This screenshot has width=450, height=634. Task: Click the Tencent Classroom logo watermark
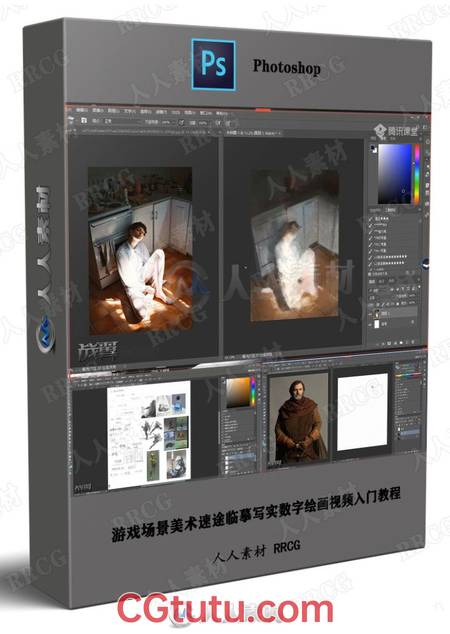[396, 130]
